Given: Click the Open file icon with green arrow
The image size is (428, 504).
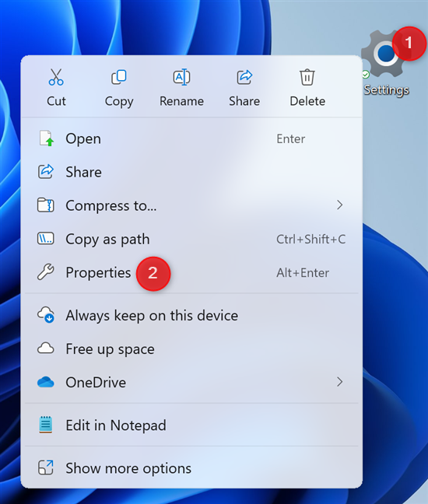Looking at the screenshot, I should 46,138.
